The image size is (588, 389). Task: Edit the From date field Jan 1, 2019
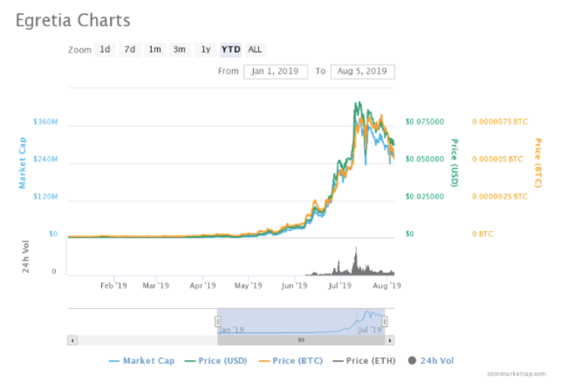point(275,71)
